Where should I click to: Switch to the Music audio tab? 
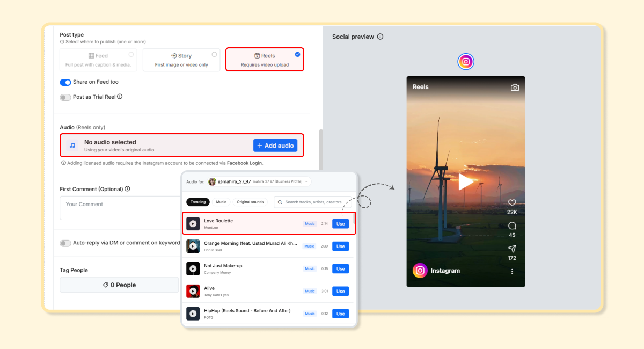(221, 202)
